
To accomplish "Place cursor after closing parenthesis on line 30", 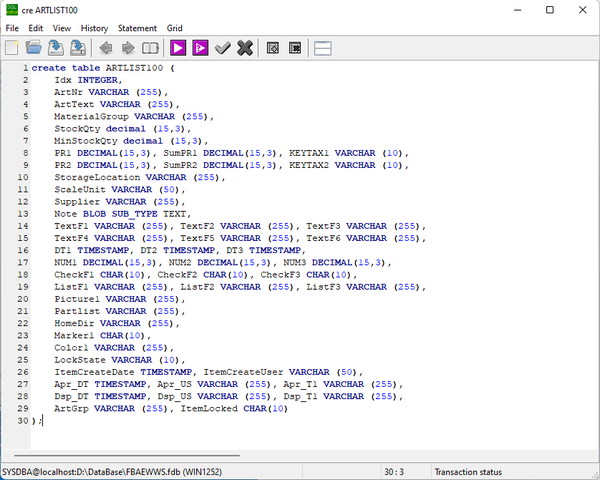I will [x=36, y=421].
